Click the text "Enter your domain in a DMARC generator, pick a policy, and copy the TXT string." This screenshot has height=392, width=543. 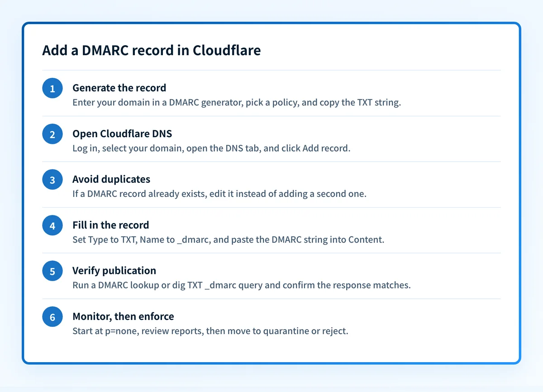click(237, 102)
